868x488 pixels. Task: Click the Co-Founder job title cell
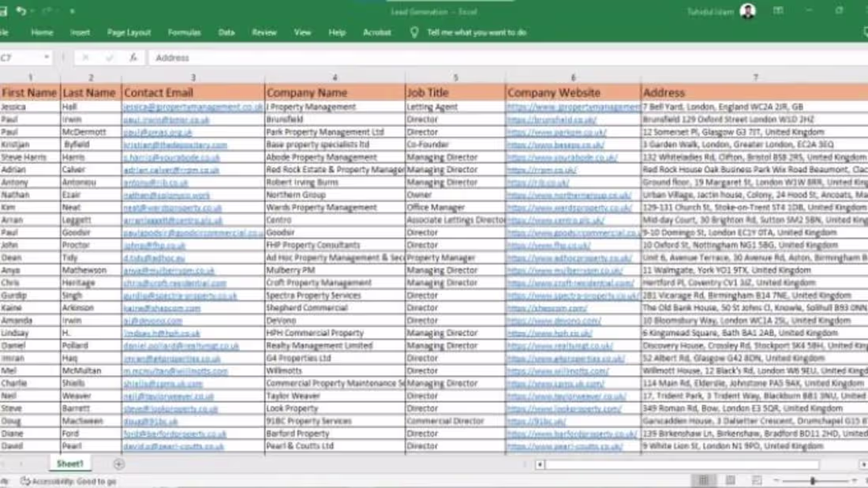pos(455,145)
